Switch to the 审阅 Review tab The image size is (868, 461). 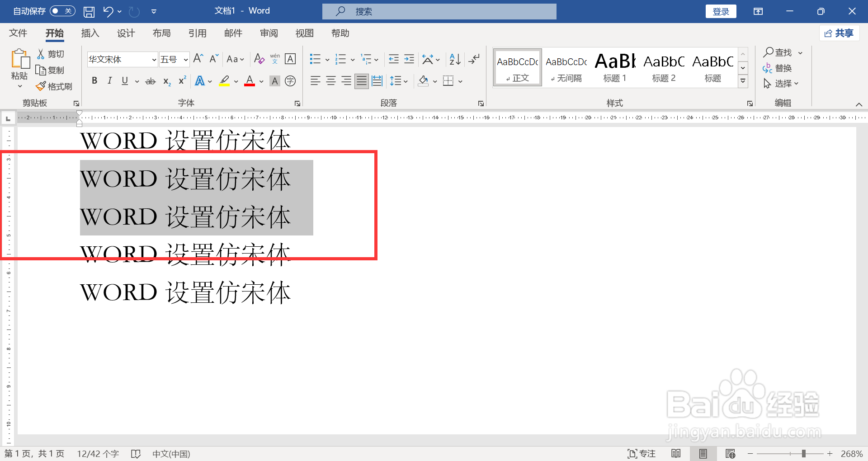(269, 33)
